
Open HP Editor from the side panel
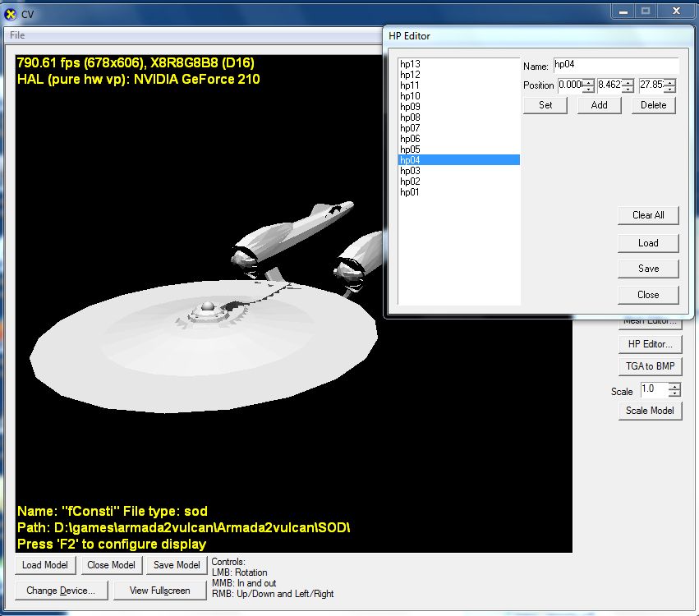(650, 344)
